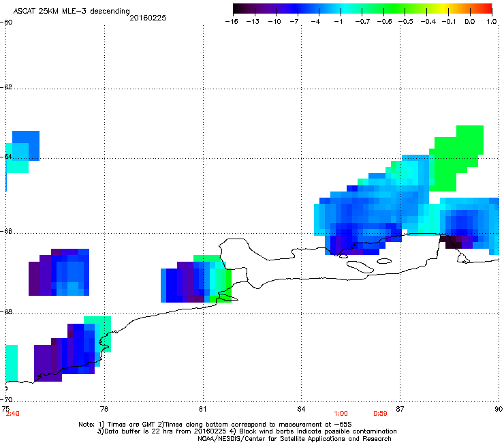This screenshot has width=504, height=443.
Task: Click the 81 longitude axis label
Action: (x=202, y=409)
